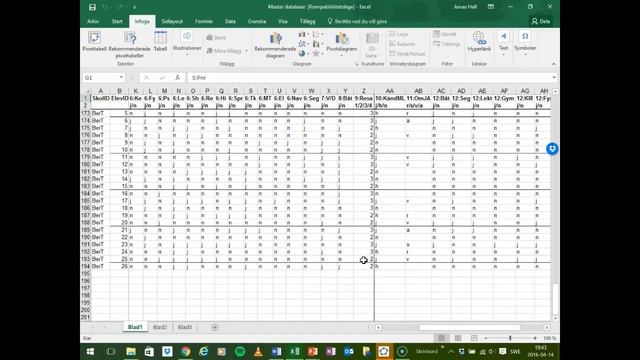
Task: Insert a Kolumn sparkline
Action: pyautogui.click(x=402, y=44)
